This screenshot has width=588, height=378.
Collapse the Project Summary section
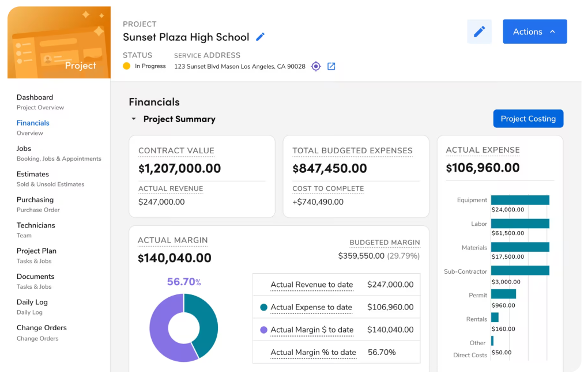click(x=134, y=119)
